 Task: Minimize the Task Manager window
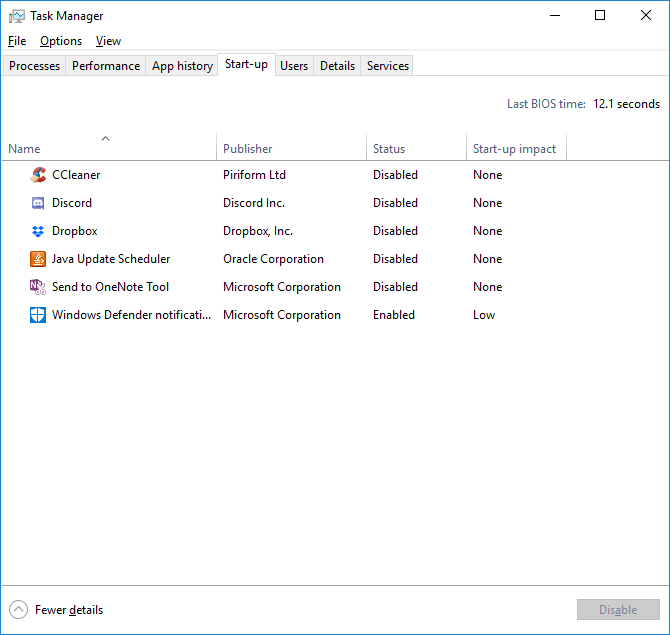point(555,16)
